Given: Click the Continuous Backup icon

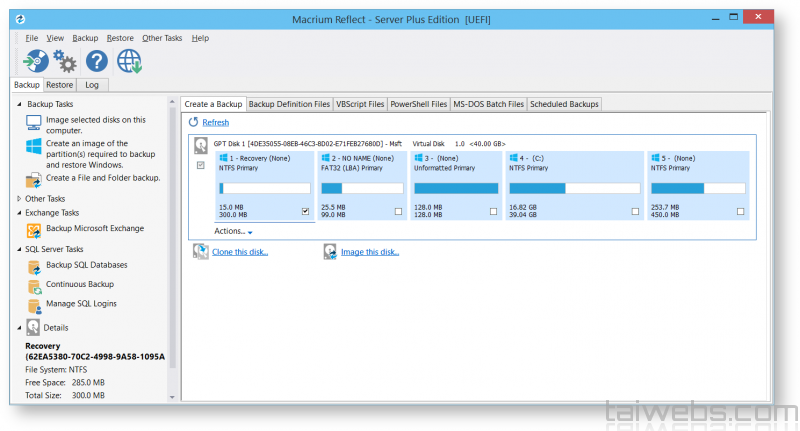Looking at the screenshot, I should click(x=33, y=285).
